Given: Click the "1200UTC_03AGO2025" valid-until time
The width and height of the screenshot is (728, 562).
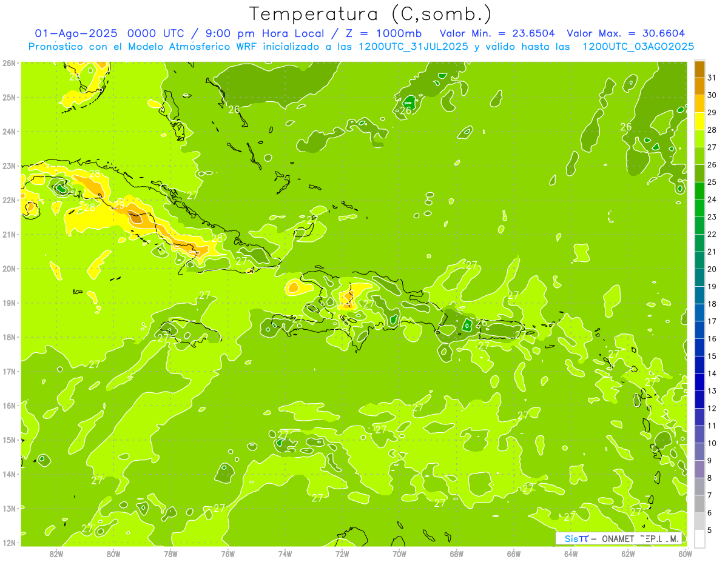Looking at the screenshot, I should click(638, 47).
